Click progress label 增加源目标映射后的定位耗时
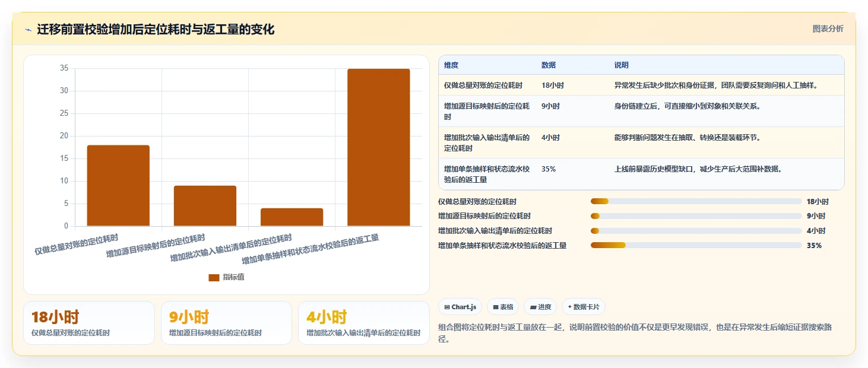 (x=484, y=216)
